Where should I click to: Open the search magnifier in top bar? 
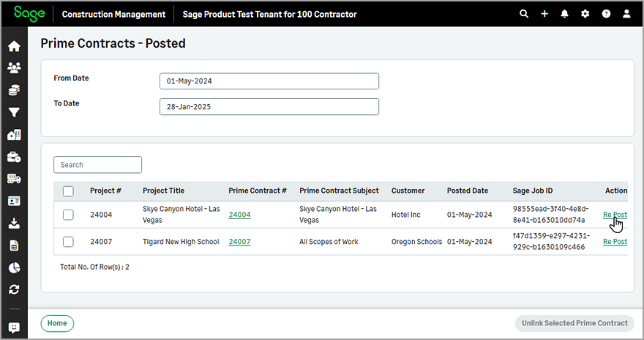524,14
